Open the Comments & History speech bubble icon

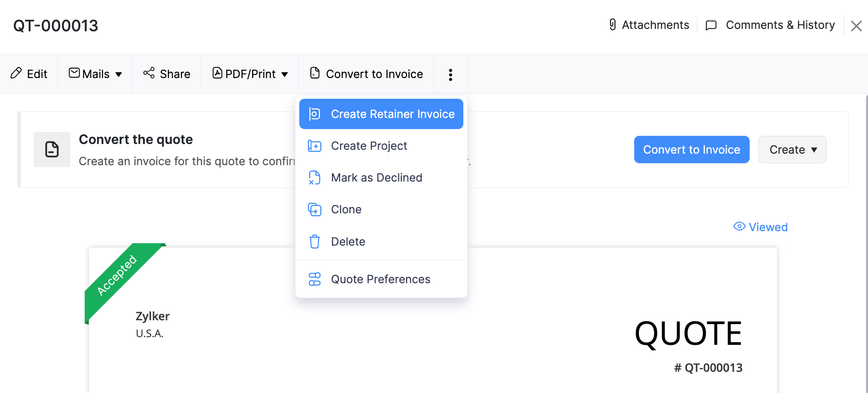pos(711,25)
